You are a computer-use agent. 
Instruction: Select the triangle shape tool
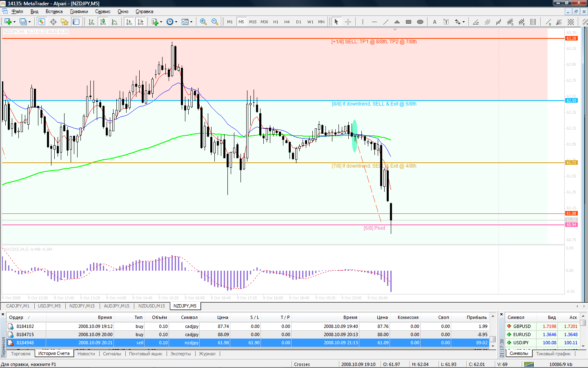(x=397, y=22)
